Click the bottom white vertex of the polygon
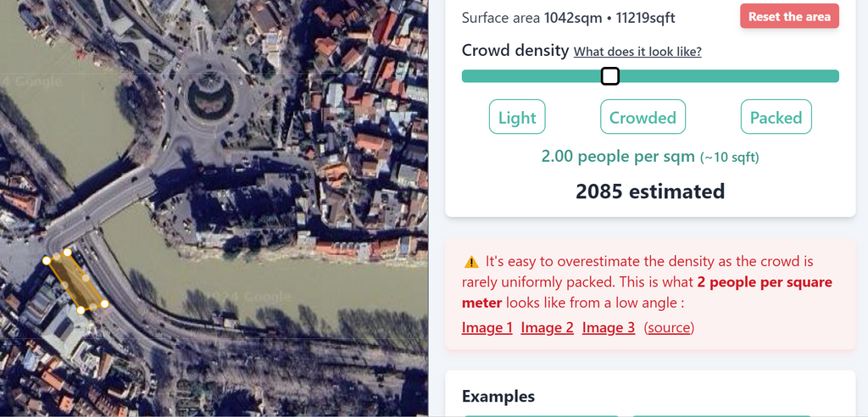Image resolution: width=868 pixels, height=417 pixels. [x=81, y=310]
